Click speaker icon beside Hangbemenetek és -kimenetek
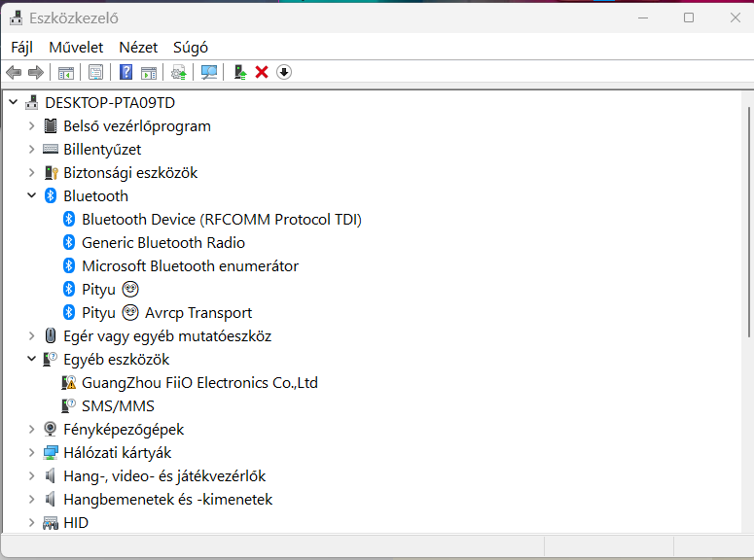Screen dimensions: 754x560 [x=50, y=499]
